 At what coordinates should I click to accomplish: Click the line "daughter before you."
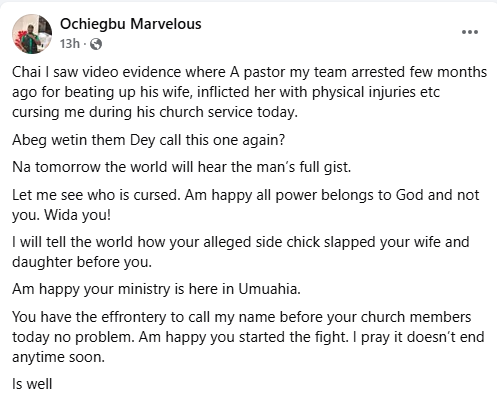click(x=82, y=262)
